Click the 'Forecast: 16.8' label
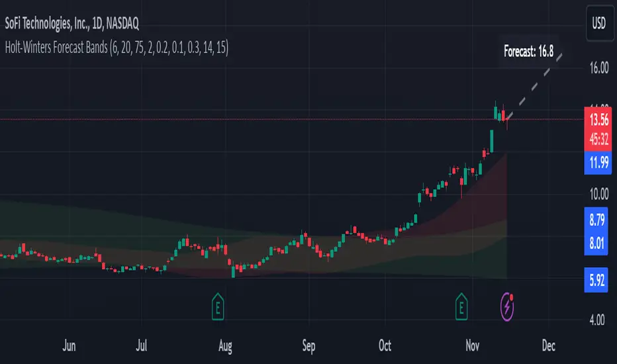Image resolution: width=617 pixels, height=364 pixels. 528,51
